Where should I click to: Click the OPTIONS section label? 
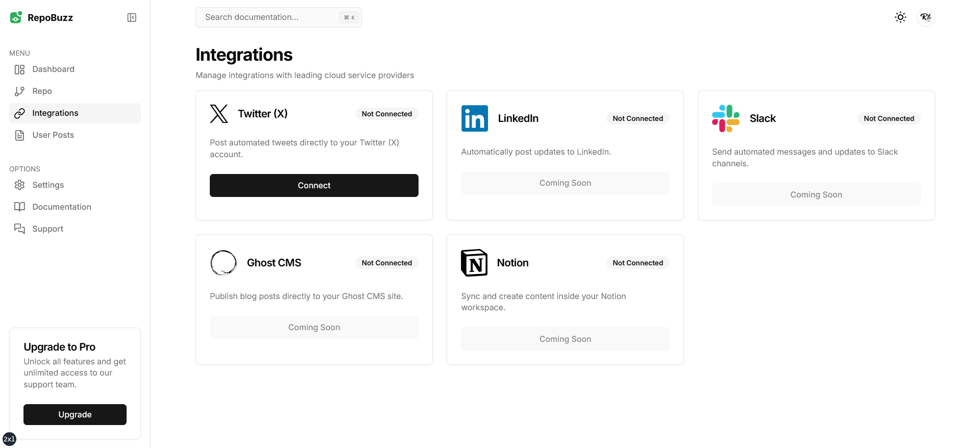click(24, 169)
